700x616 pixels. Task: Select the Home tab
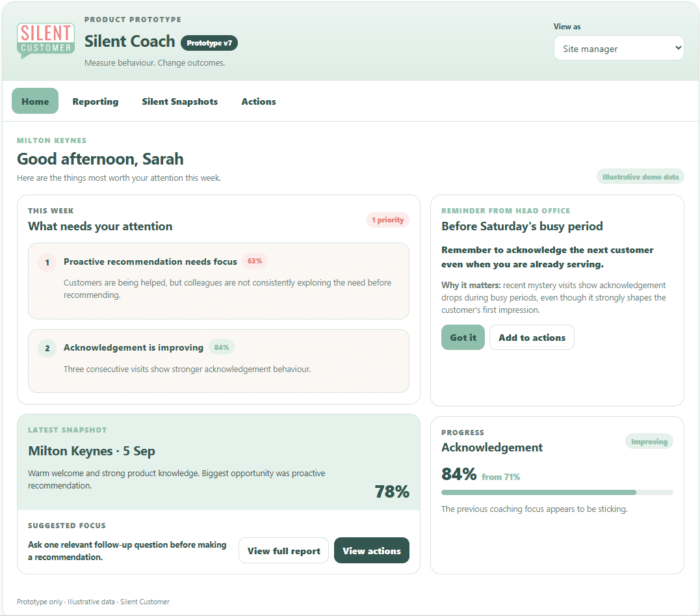tap(35, 101)
